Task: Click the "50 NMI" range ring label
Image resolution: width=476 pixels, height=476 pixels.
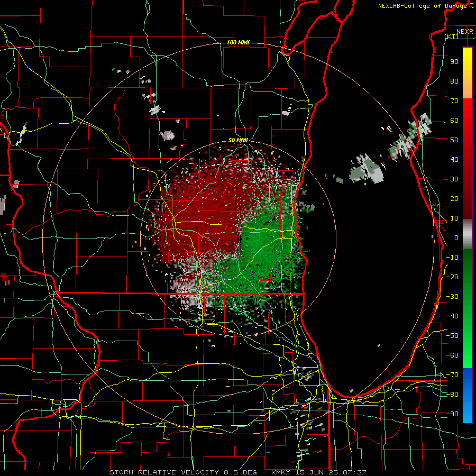Action: click(238, 140)
